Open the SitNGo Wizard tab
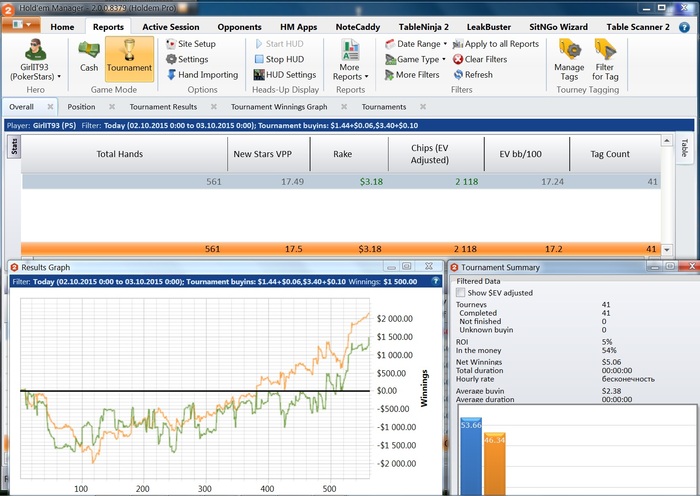700x496 pixels. click(x=558, y=27)
